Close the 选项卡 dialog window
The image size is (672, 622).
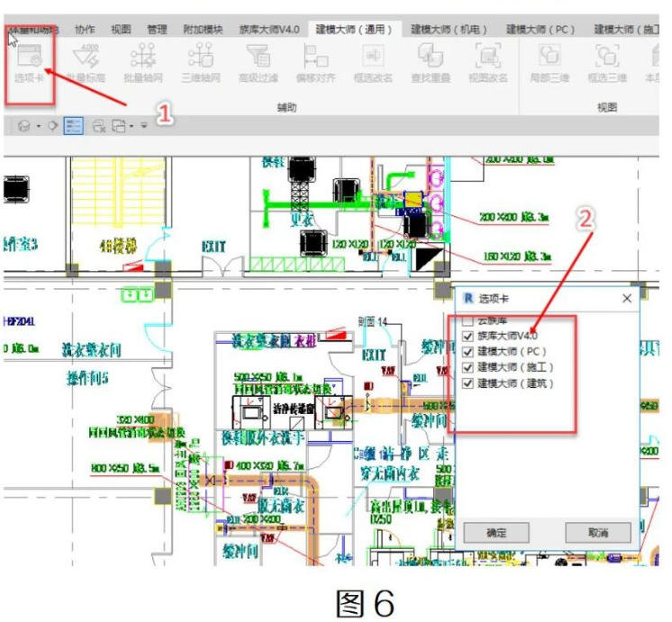627,299
